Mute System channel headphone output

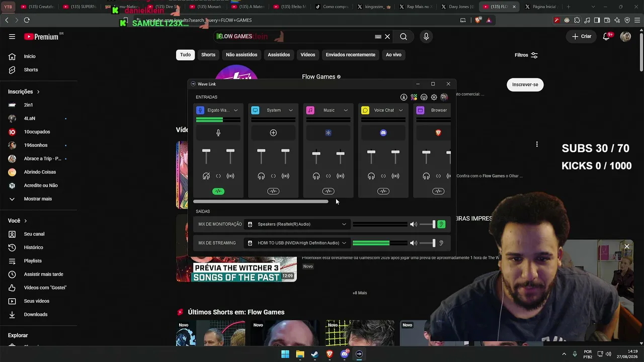click(x=261, y=176)
